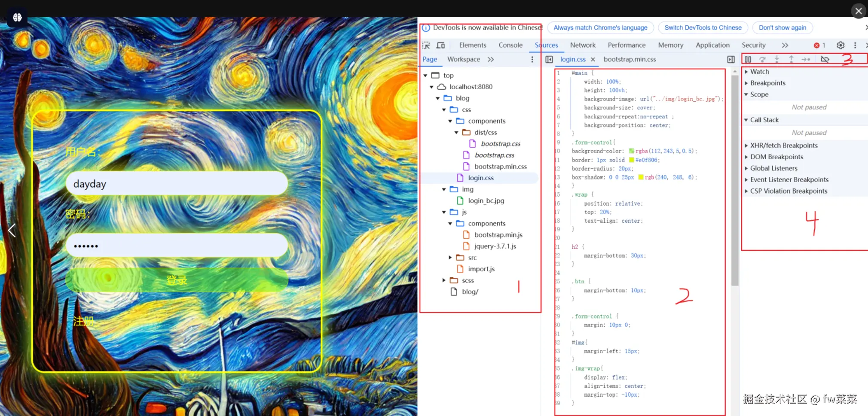Open the Security tab
868x416 pixels.
click(754, 45)
